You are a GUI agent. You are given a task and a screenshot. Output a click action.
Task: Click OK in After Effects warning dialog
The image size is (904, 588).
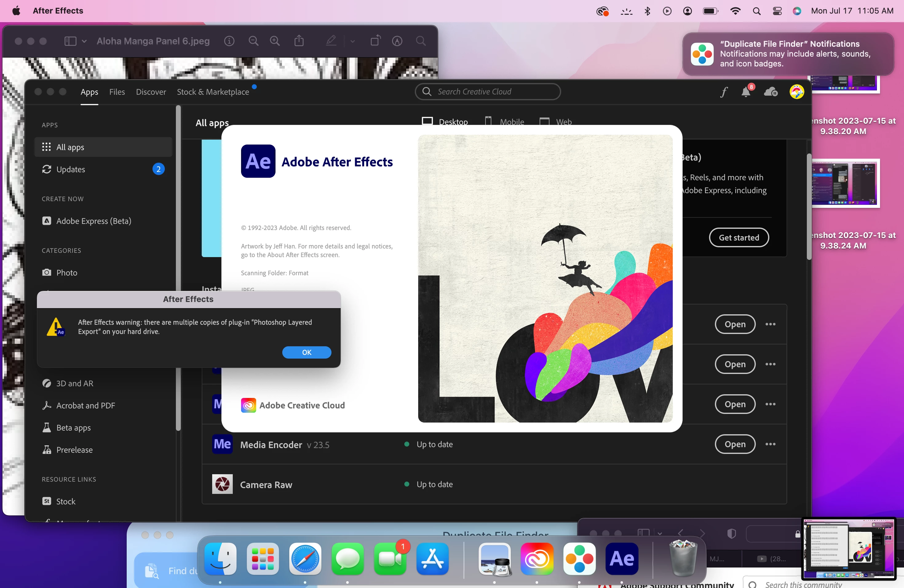tap(306, 352)
